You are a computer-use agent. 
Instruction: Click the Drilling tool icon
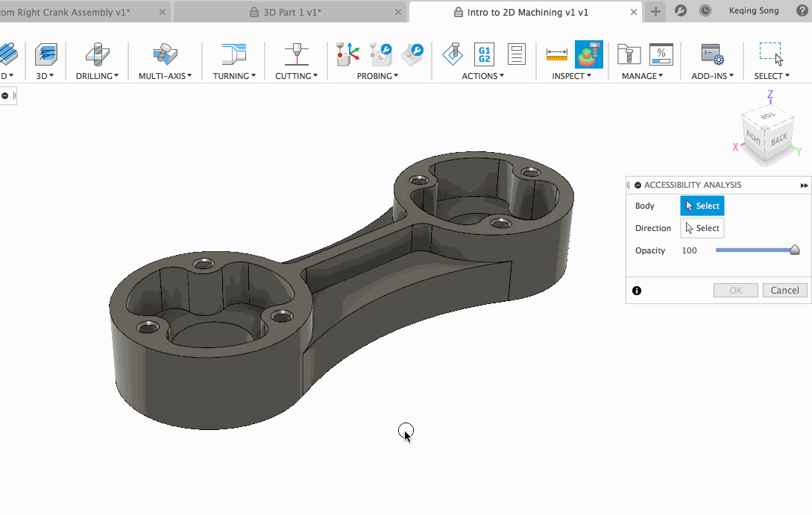(97, 54)
